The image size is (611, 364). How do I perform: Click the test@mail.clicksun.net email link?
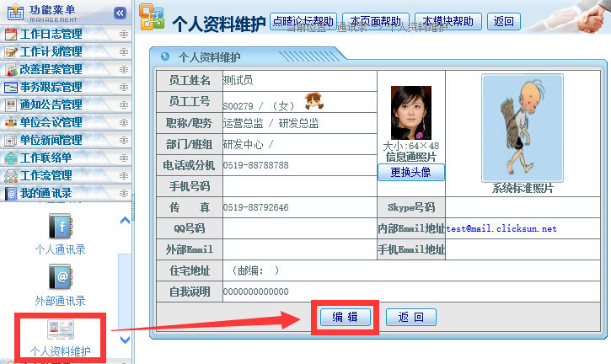[x=501, y=228]
